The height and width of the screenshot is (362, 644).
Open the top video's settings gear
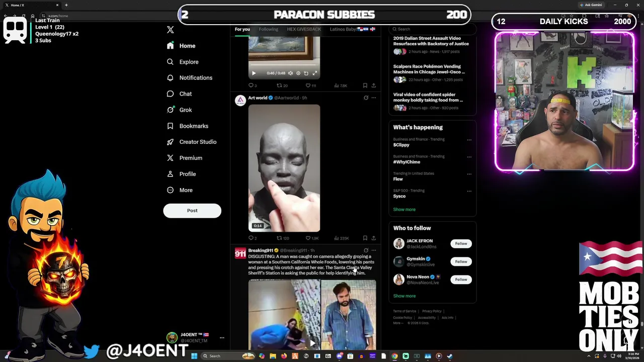(298, 73)
